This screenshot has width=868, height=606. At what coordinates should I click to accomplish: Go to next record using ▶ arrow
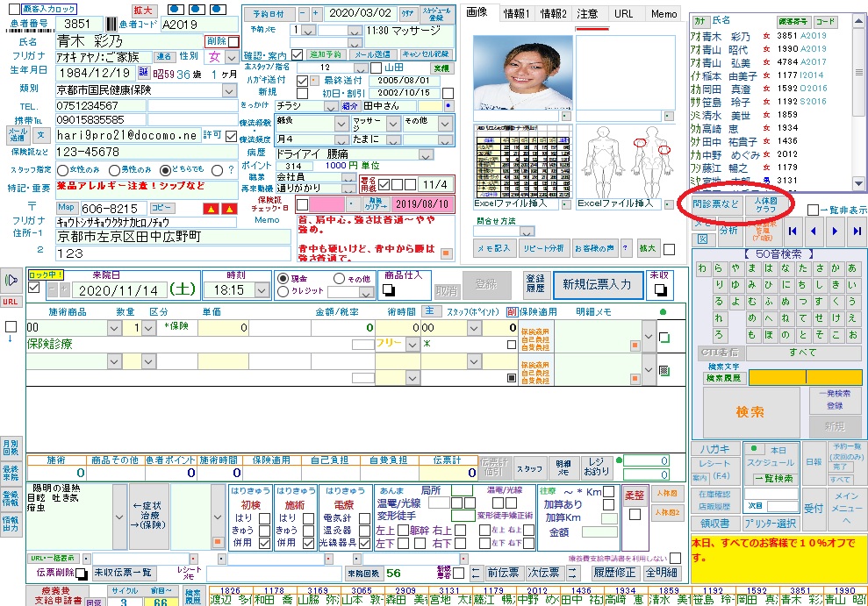tap(835, 232)
